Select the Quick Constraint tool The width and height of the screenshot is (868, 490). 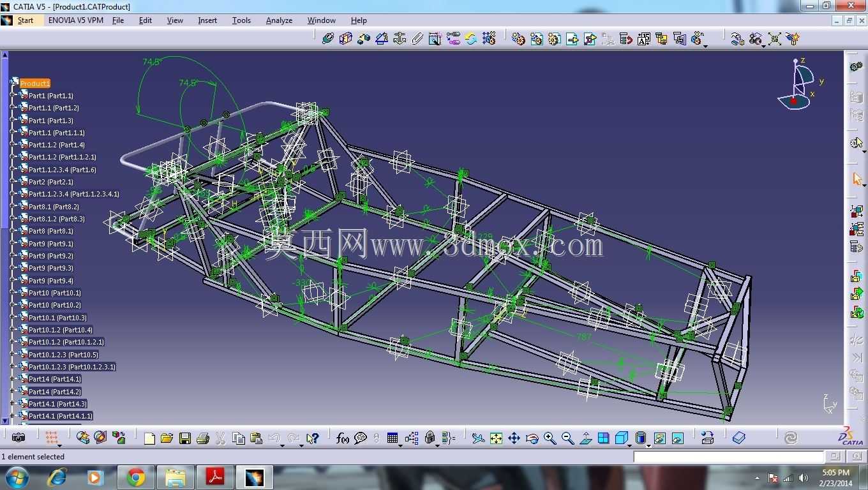click(x=435, y=39)
